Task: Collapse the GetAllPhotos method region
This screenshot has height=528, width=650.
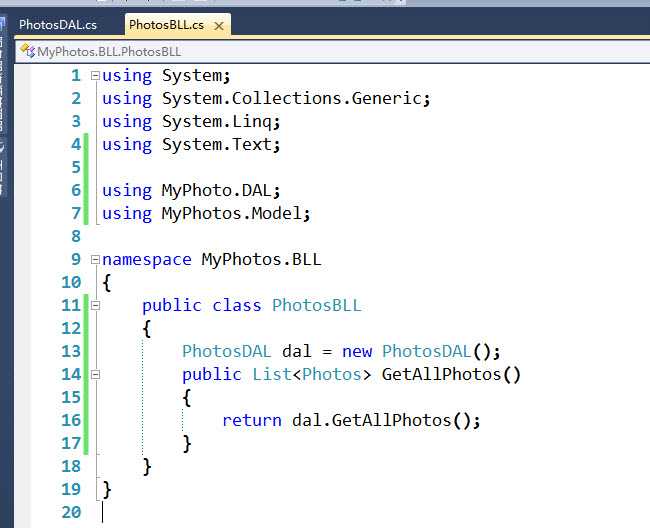Action: [95, 375]
